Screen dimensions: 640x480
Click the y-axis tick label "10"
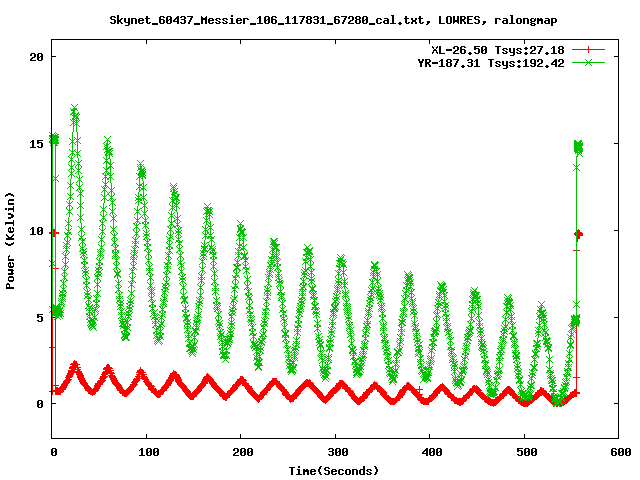pos(36,231)
